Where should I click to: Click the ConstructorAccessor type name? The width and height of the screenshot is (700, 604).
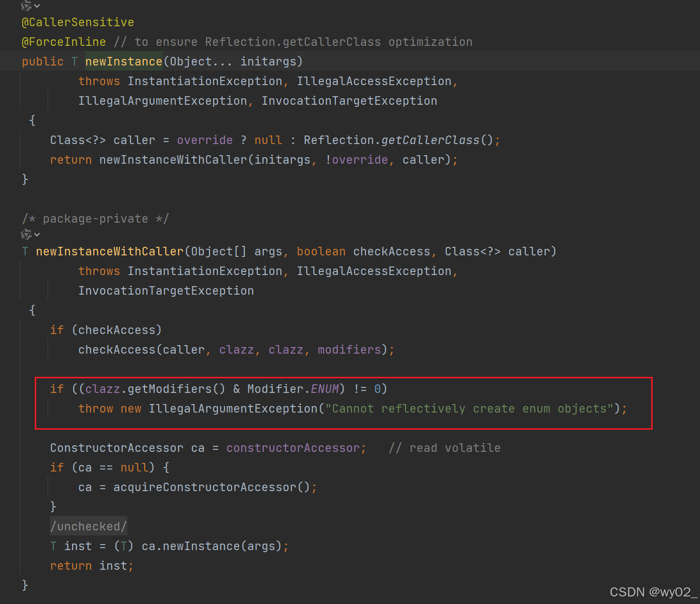(117, 448)
